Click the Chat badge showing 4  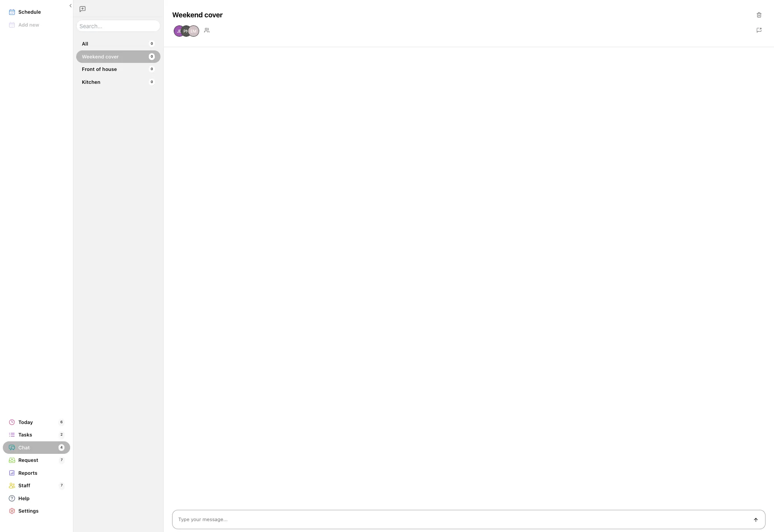click(x=62, y=448)
